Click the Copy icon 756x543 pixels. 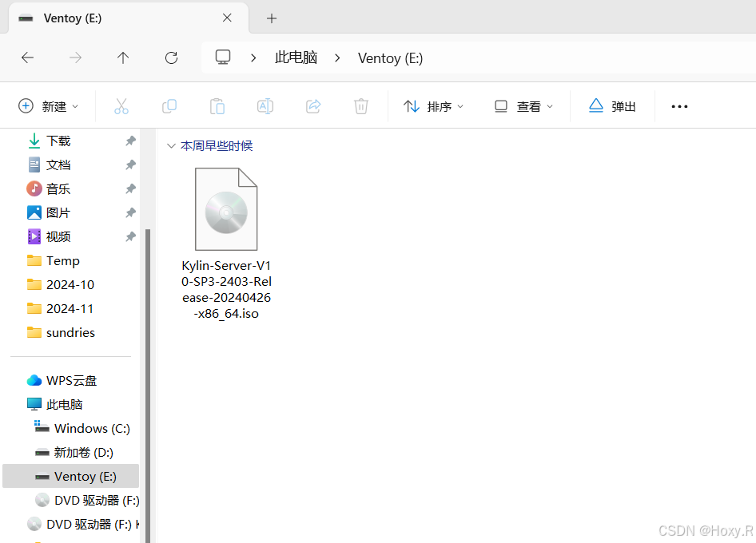[x=169, y=105]
